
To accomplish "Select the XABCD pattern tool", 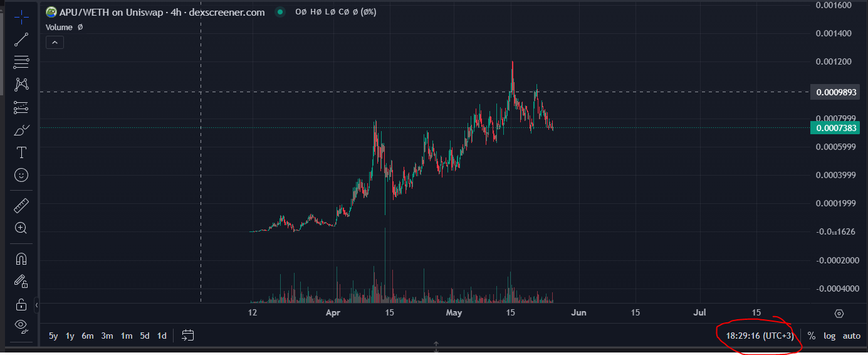I will click(21, 84).
